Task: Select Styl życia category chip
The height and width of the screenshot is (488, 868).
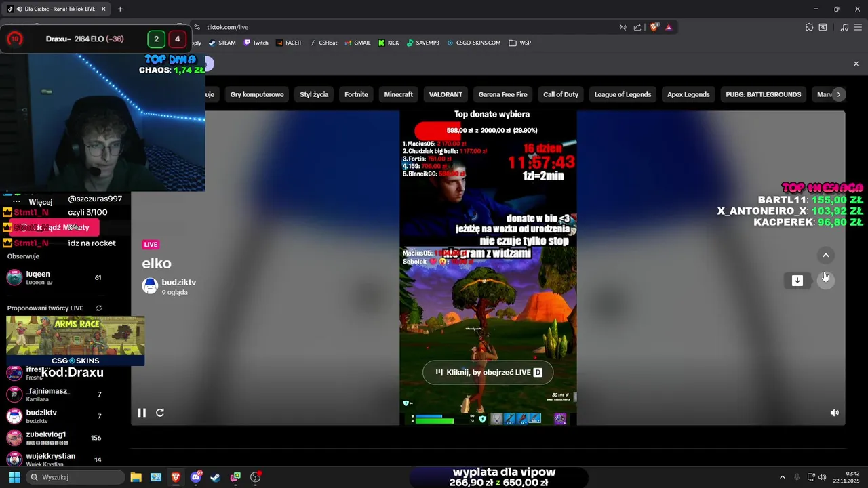Action: [x=314, y=94]
